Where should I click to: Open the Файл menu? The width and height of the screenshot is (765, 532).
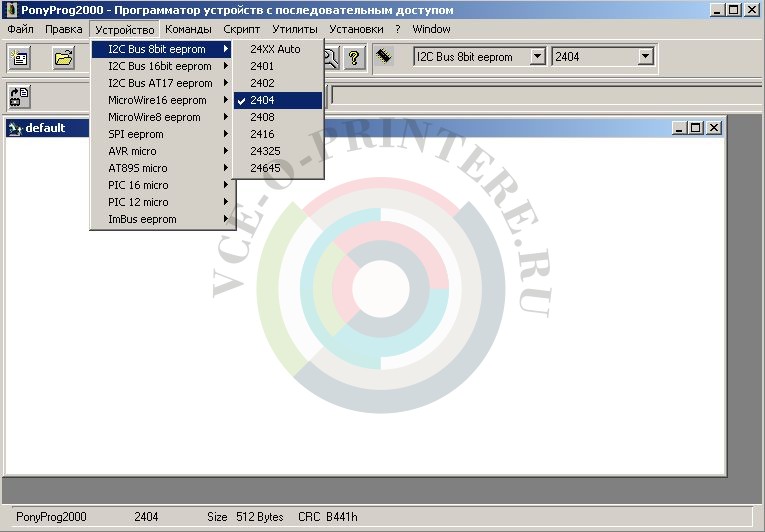coord(20,29)
